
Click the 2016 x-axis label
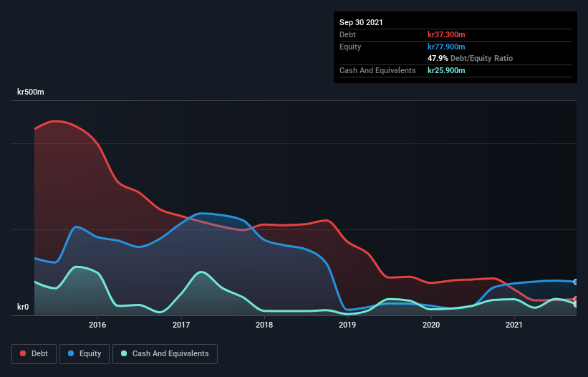coord(97,325)
